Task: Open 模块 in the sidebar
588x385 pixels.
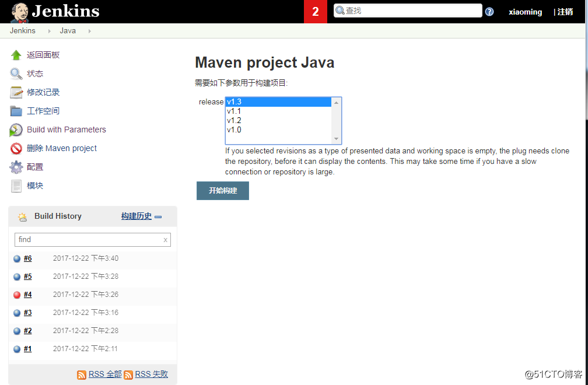Action: 35,185
